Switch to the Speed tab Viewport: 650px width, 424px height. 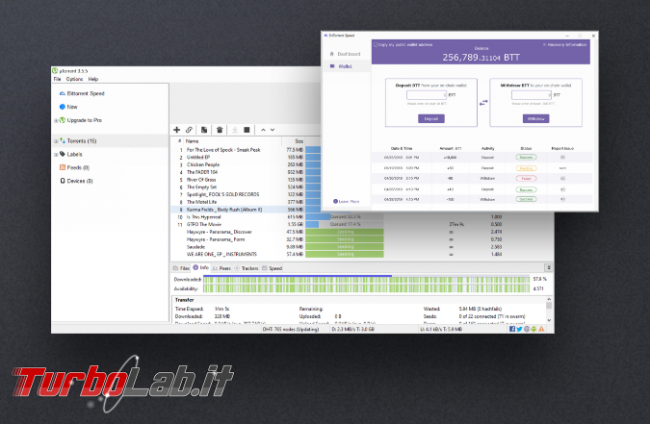272,268
